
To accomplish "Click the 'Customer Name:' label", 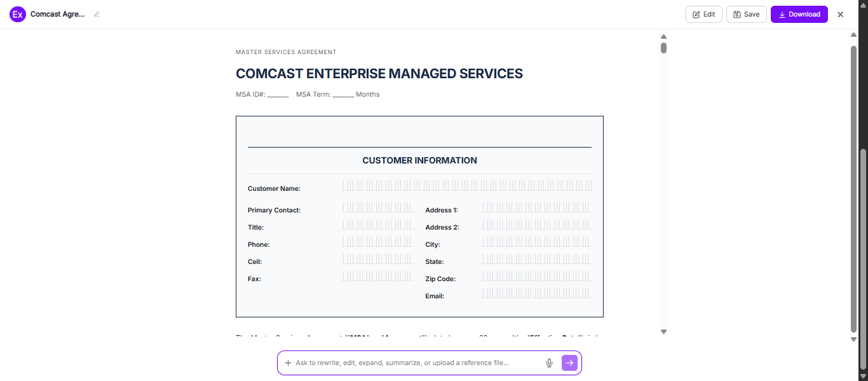I will [x=274, y=188].
